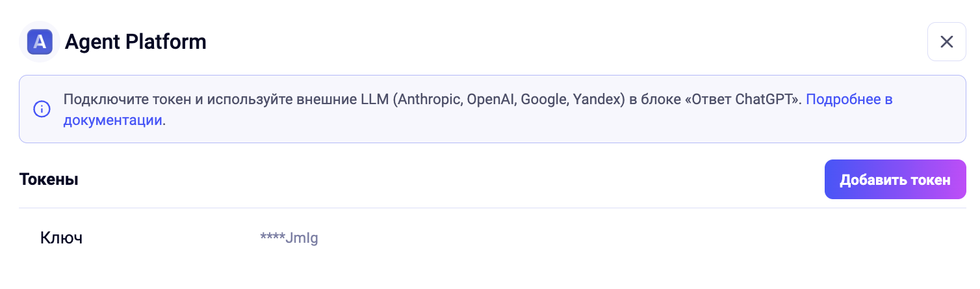Click the "Agent Platform" title text
Image resolution: width=980 pixels, height=289 pixels.
135,42
